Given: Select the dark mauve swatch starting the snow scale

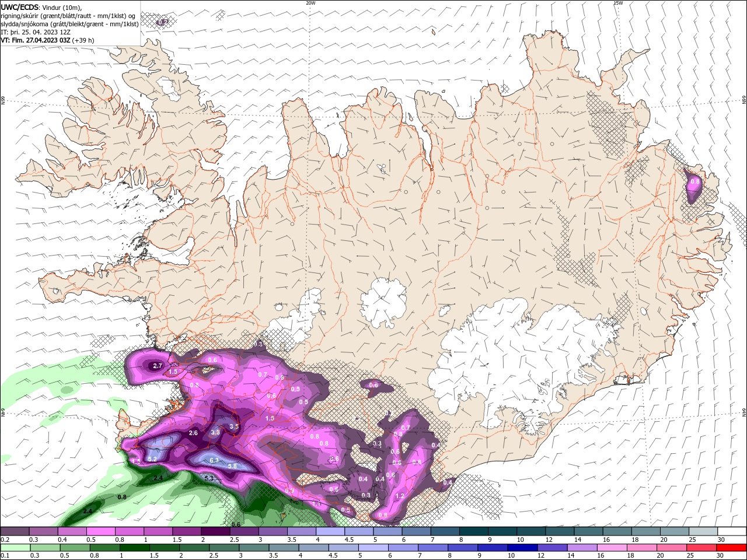Looking at the screenshot, I should click(15, 531).
